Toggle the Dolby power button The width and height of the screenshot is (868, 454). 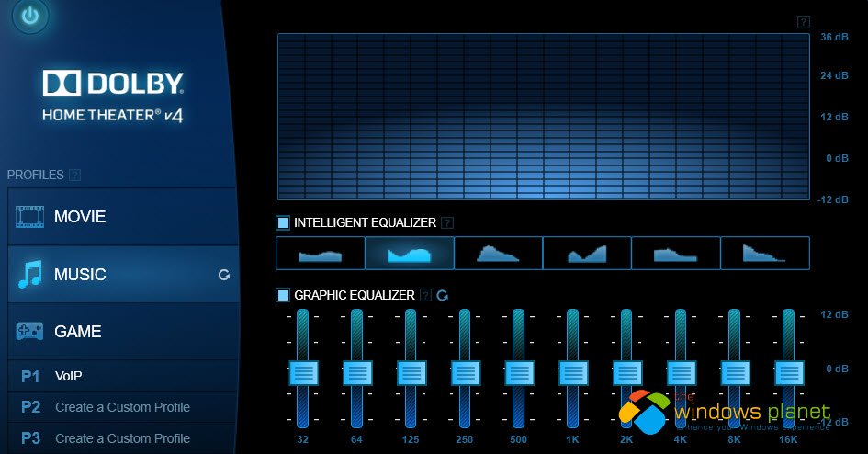point(30,16)
